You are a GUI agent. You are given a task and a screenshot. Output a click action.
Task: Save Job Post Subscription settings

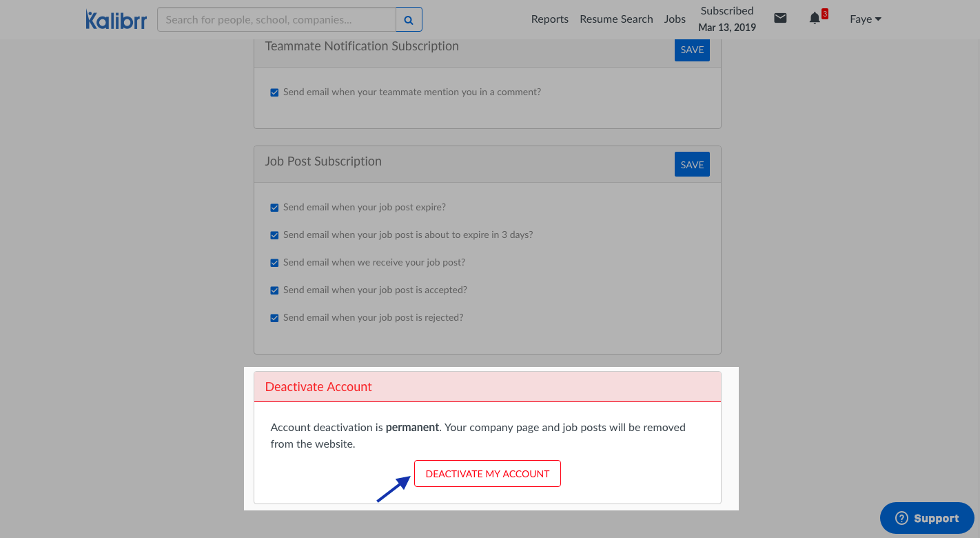click(x=692, y=165)
